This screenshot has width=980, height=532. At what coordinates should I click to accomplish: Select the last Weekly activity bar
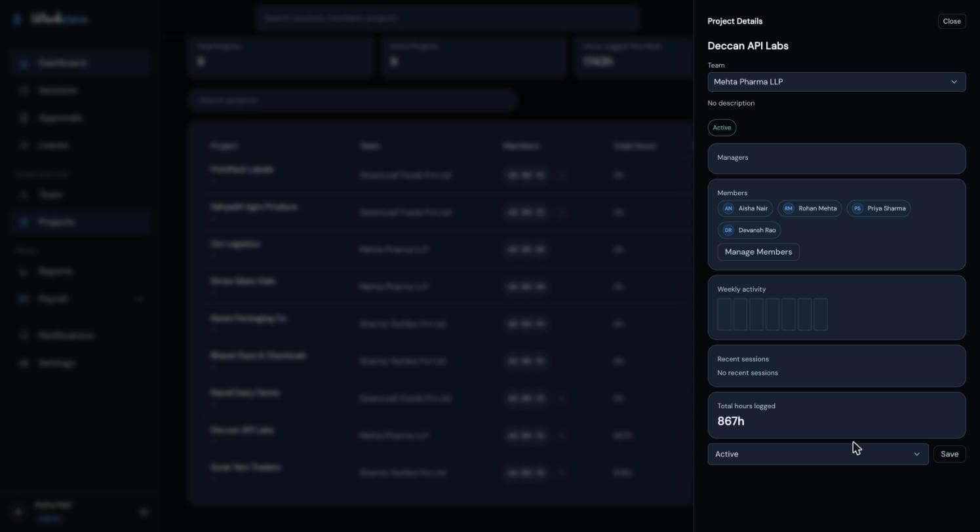(x=820, y=314)
